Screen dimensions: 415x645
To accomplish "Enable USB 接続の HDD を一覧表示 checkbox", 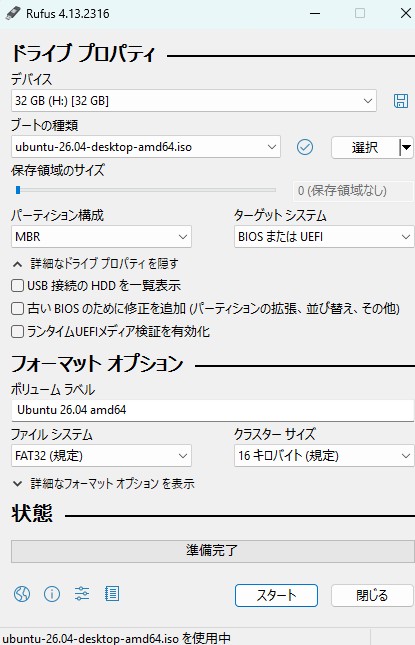I will [17, 285].
